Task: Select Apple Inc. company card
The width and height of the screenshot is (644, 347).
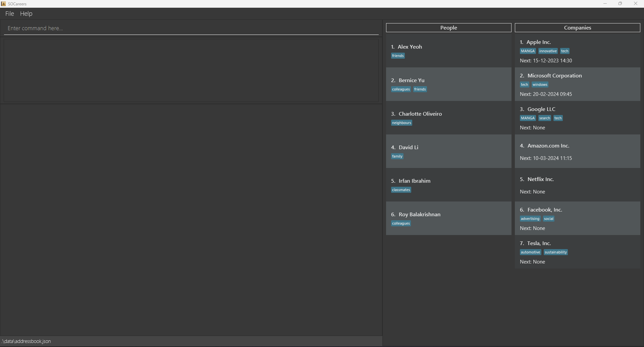Action: pos(577,51)
